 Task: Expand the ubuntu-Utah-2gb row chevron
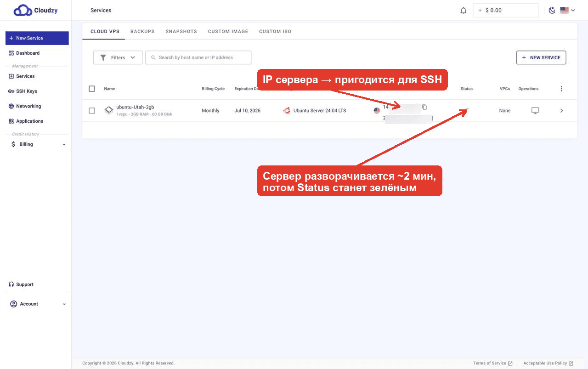pyautogui.click(x=561, y=111)
